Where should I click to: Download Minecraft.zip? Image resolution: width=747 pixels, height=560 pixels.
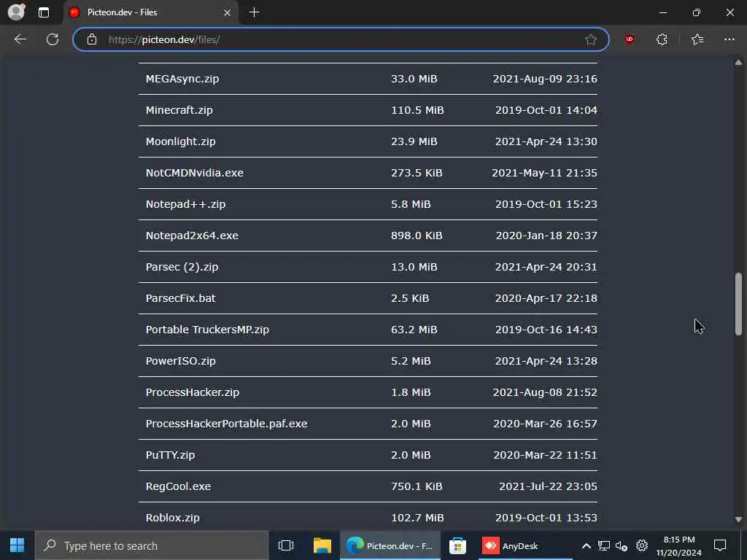[x=179, y=110]
